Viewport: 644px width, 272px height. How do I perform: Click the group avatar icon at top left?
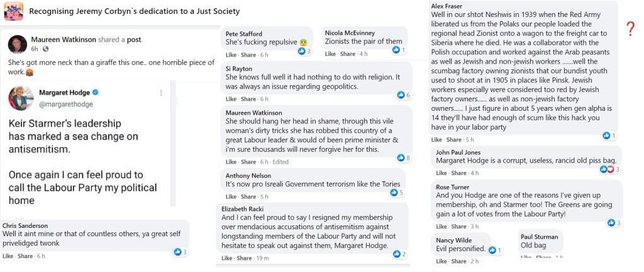pyautogui.click(x=13, y=11)
